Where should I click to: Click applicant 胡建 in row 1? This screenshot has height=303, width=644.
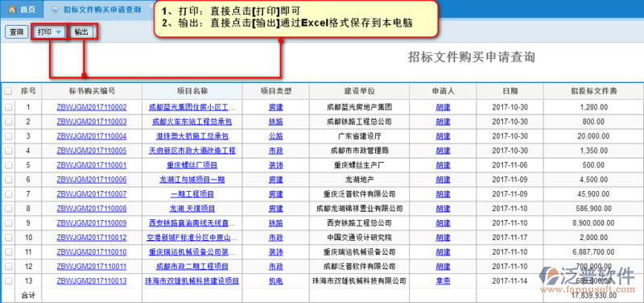(443, 107)
